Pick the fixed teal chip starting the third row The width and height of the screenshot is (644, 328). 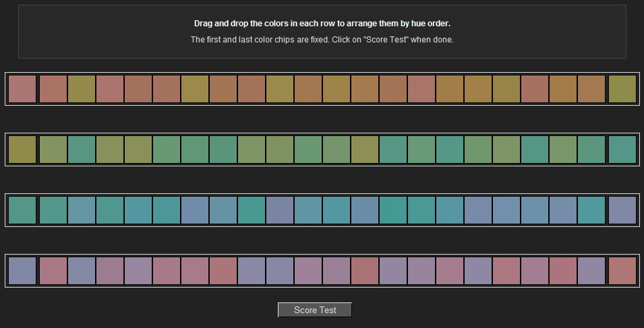(x=22, y=210)
